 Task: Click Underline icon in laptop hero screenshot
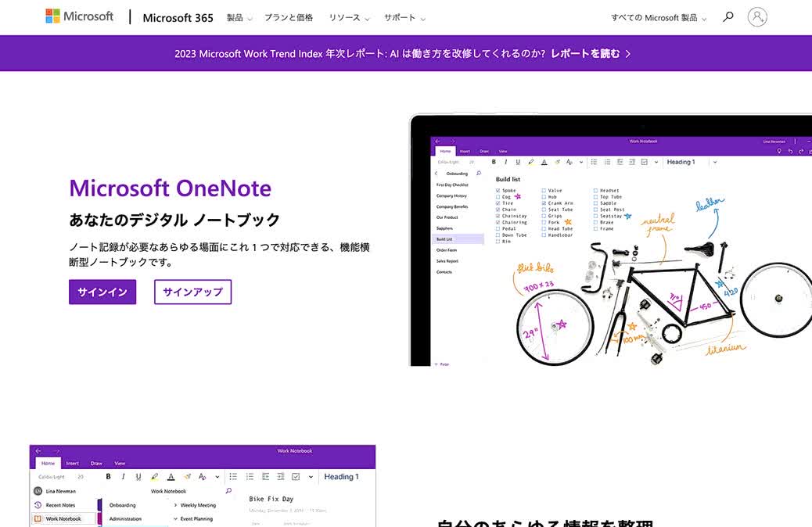pos(518,162)
